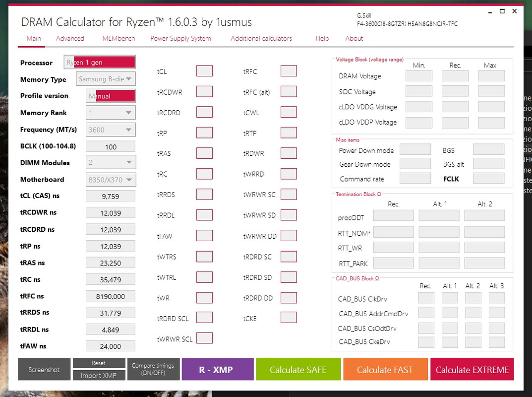Open the Advanced tab

70,38
